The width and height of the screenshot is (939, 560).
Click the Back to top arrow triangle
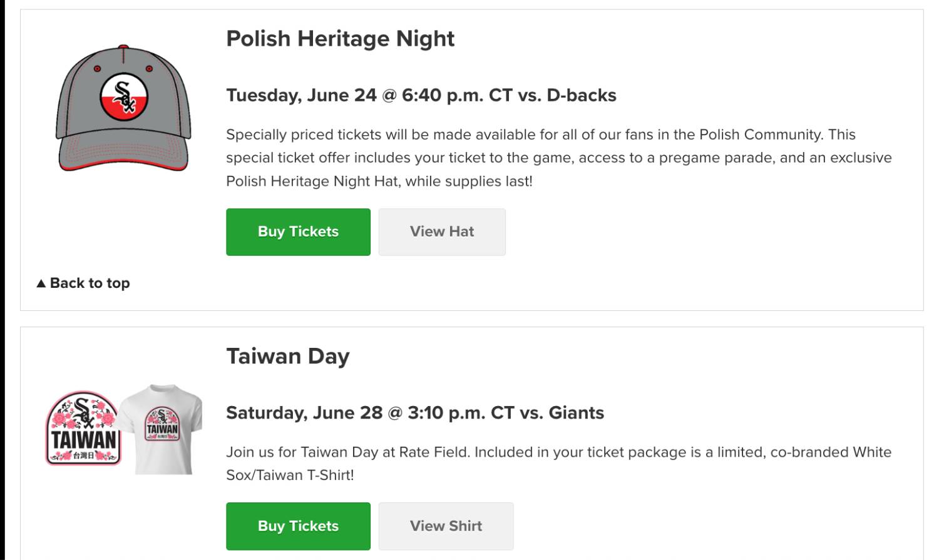click(x=41, y=283)
